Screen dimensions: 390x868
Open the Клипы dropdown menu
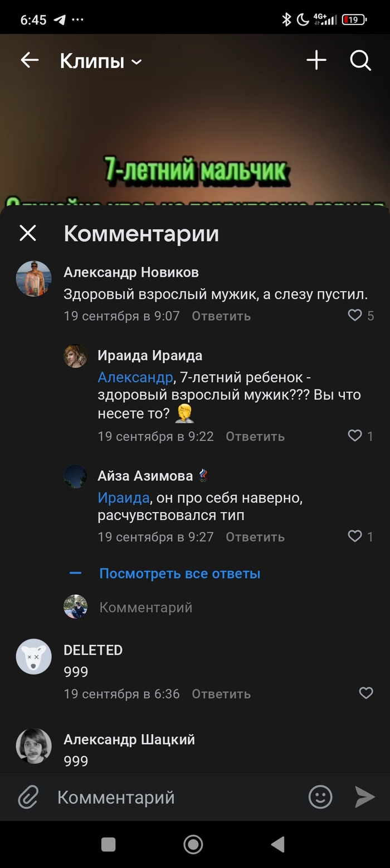[101, 61]
